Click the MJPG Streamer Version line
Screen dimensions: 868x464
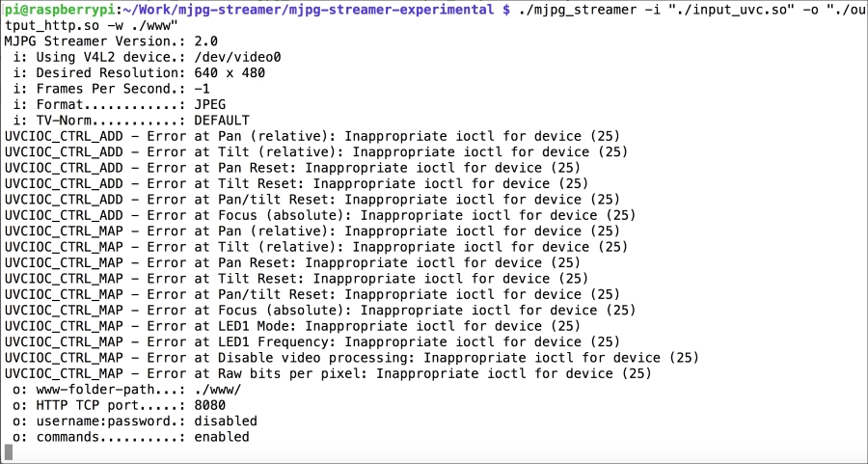[x=111, y=41]
